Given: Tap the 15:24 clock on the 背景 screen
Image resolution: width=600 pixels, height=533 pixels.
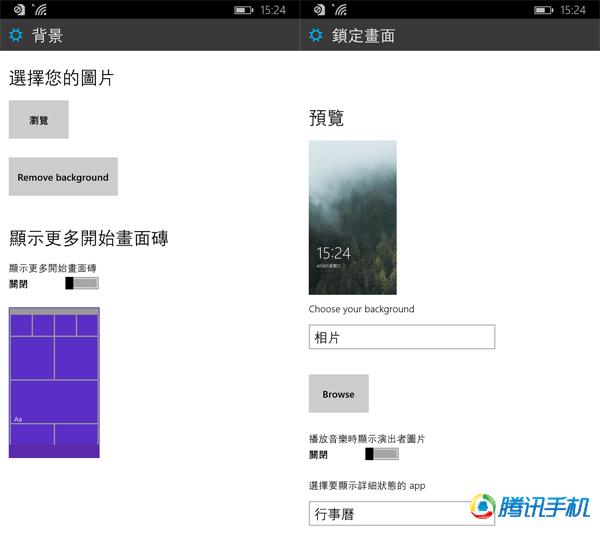Looking at the screenshot, I should pos(273,10).
